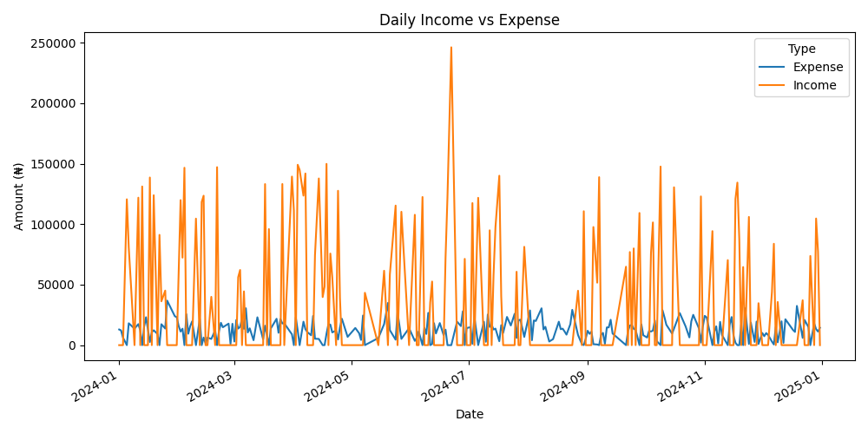Select the Expense legend label
868x434 pixels.
819,67
